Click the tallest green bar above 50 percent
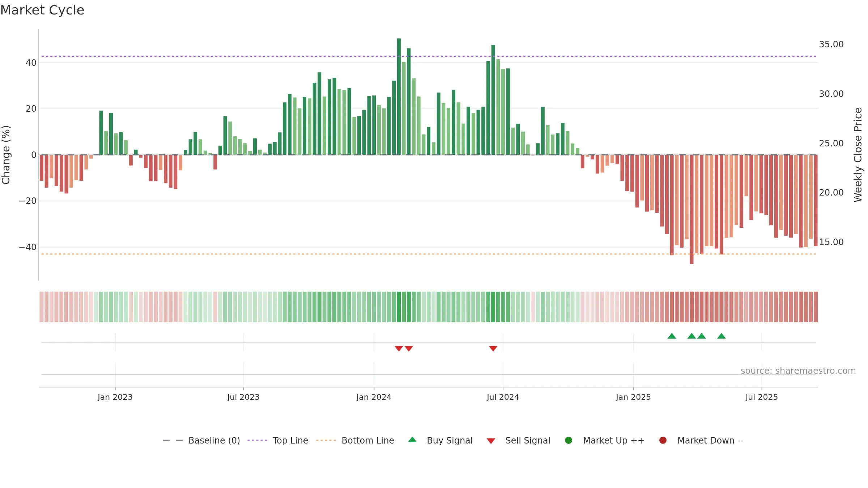The width and height of the screenshot is (868, 488). [399, 97]
